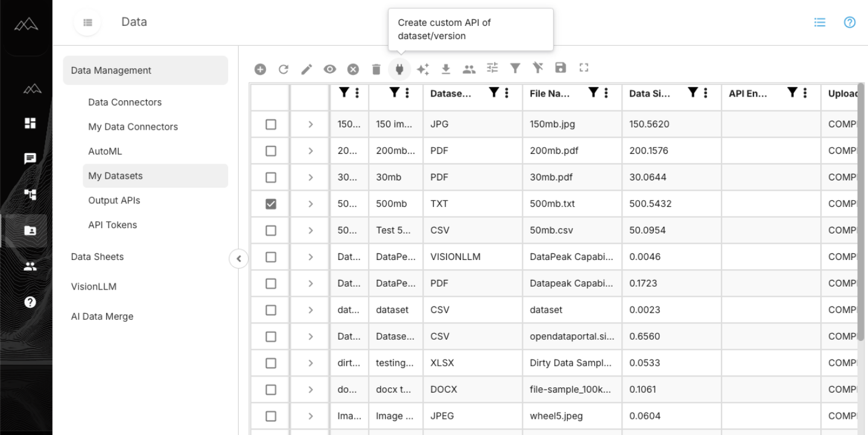Click the sliders tune icon
Viewport: 868px width, 435px height.
[492, 69]
